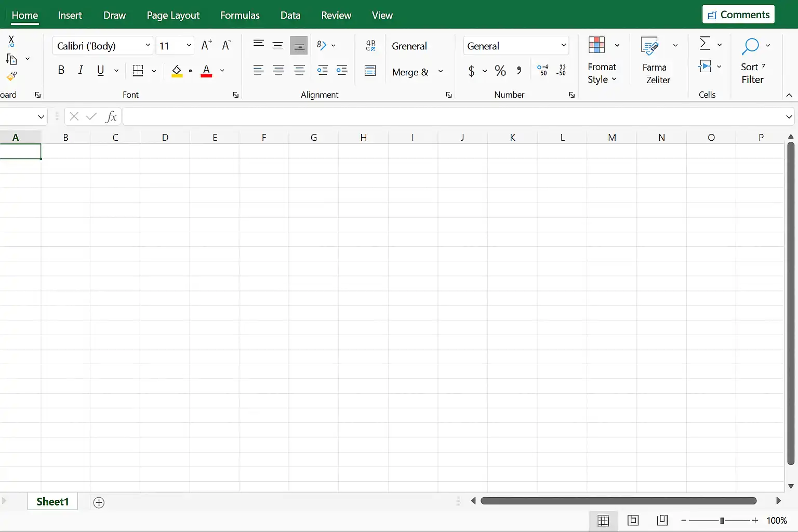Add a new sheet with plus button
Image resolution: width=798 pixels, height=532 pixels.
pos(99,502)
